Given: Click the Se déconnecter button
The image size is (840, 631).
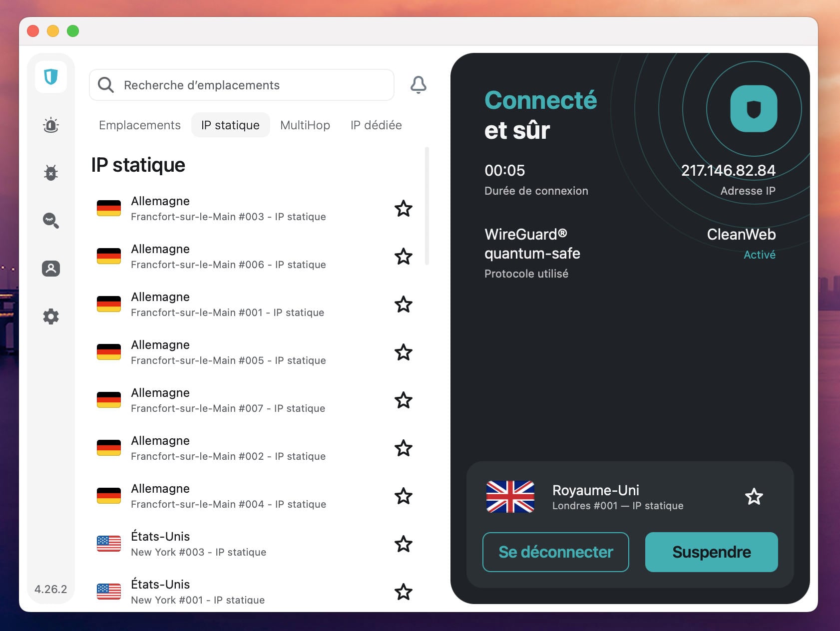Looking at the screenshot, I should coord(555,552).
